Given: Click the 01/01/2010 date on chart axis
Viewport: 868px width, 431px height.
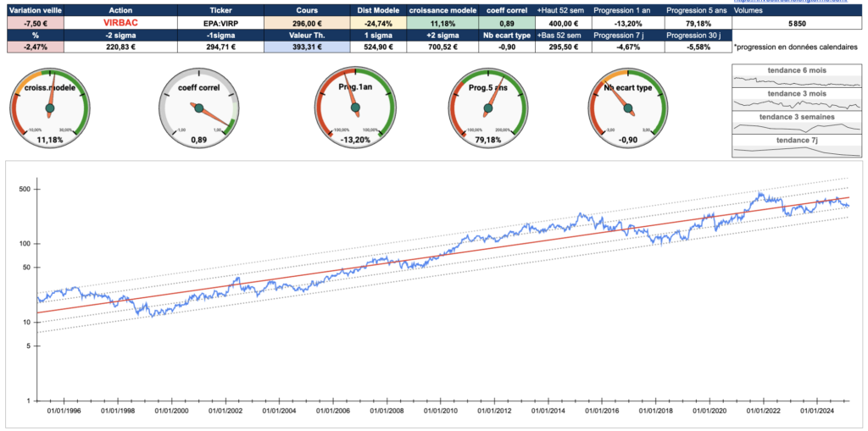Looking at the screenshot, I should tap(441, 412).
